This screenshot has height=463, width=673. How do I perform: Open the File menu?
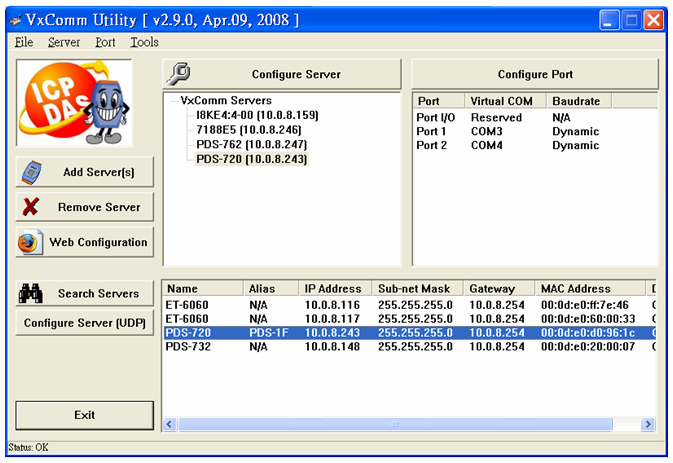(x=24, y=42)
